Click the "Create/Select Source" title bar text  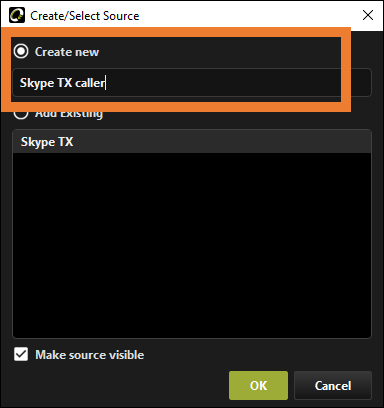[85, 16]
